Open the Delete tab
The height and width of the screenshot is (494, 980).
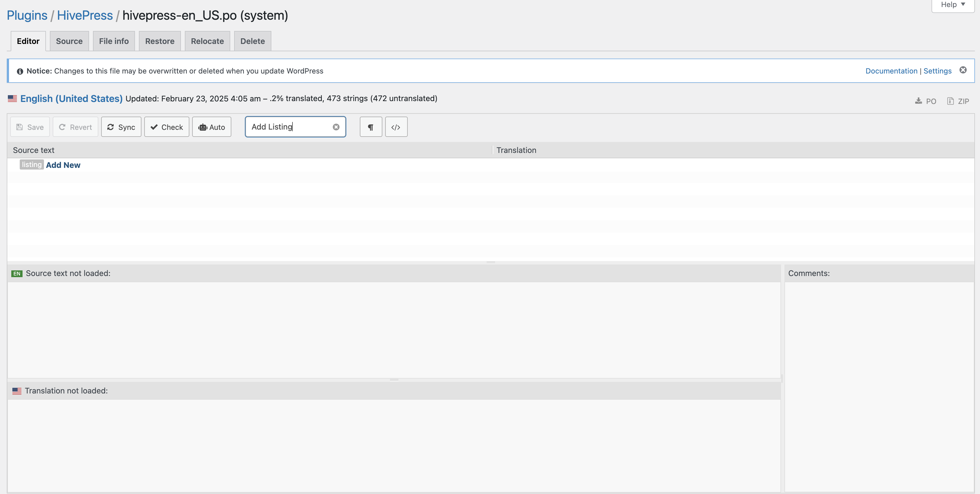[x=253, y=41]
